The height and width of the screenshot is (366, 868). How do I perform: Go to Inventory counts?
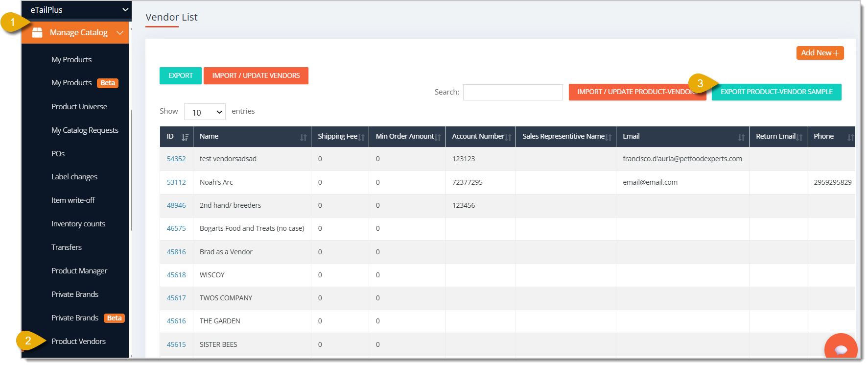click(78, 223)
